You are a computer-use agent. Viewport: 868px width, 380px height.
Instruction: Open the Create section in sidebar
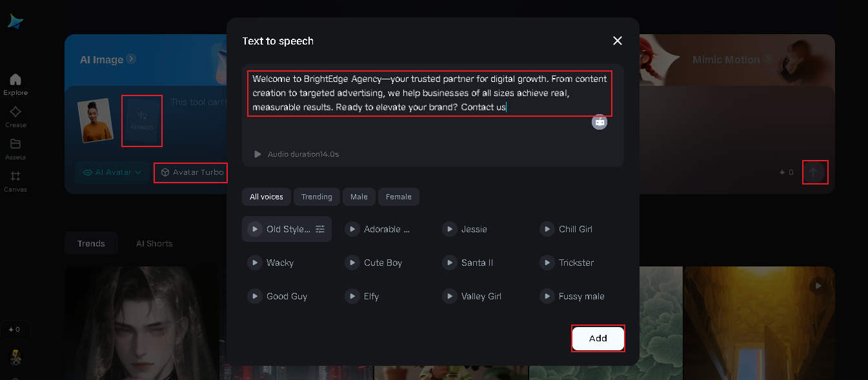pos(15,116)
